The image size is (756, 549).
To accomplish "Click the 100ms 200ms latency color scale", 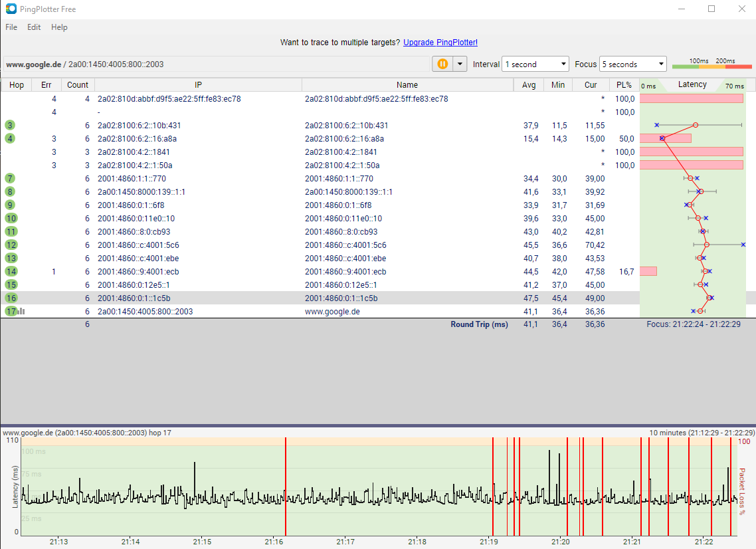I will click(x=711, y=64).
